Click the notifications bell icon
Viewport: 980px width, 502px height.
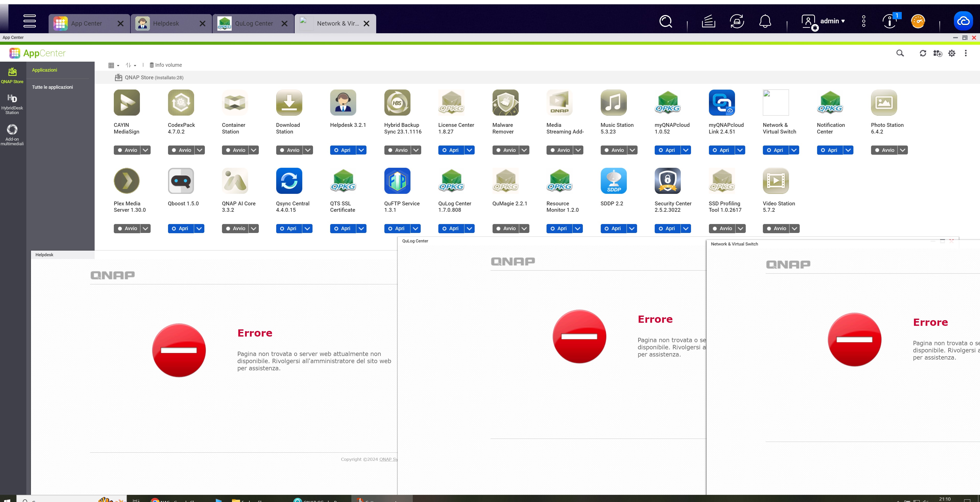tap(765, 21)
